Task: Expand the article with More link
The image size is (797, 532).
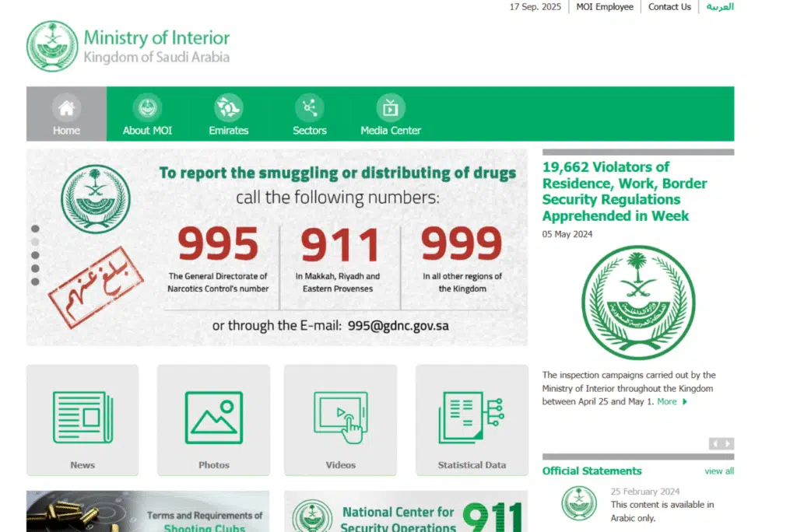Action: (x=672, y=402)
